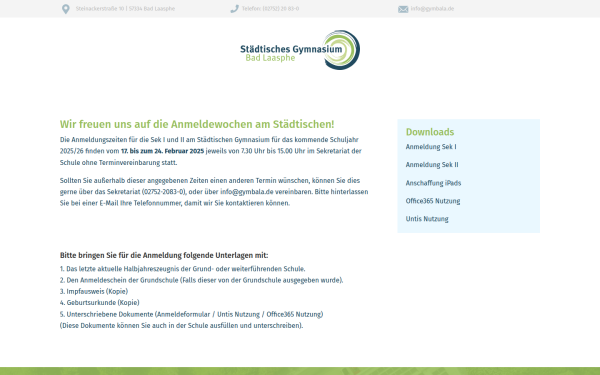Open the Office365 Nutzung document
The image size is (600, 375).
click(x=433, y=201)
